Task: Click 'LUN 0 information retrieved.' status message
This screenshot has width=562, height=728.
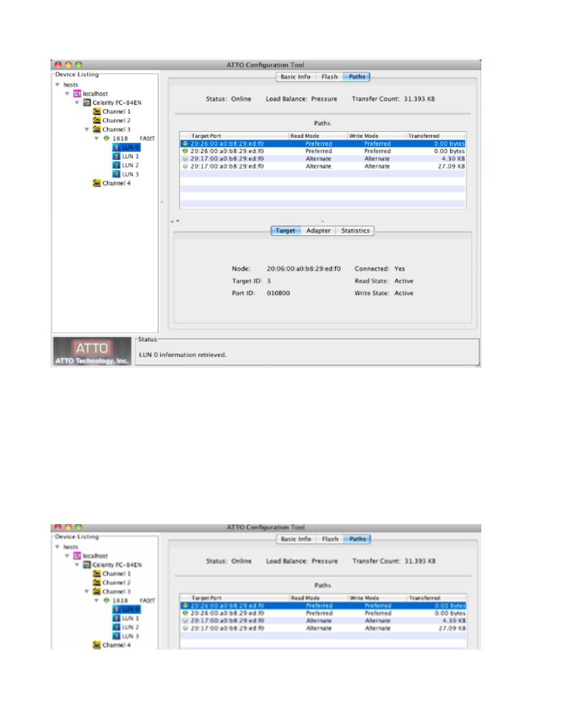Action: tap(183, 355)
